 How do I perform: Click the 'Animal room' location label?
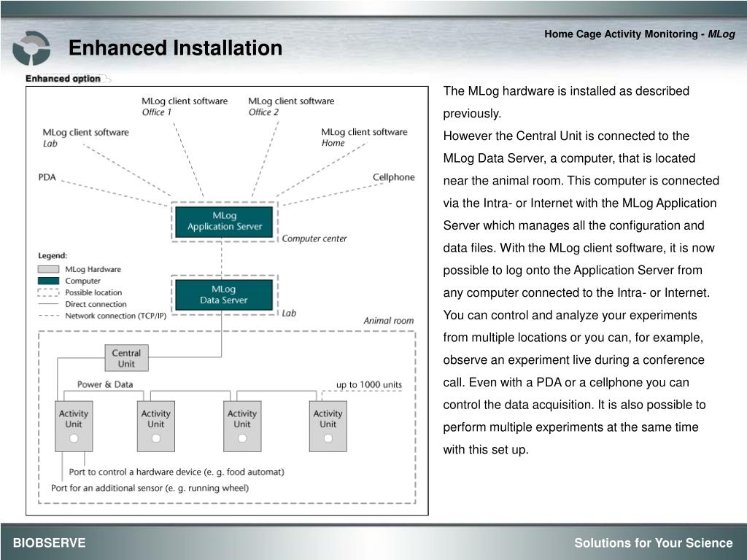tap(389, 321)
